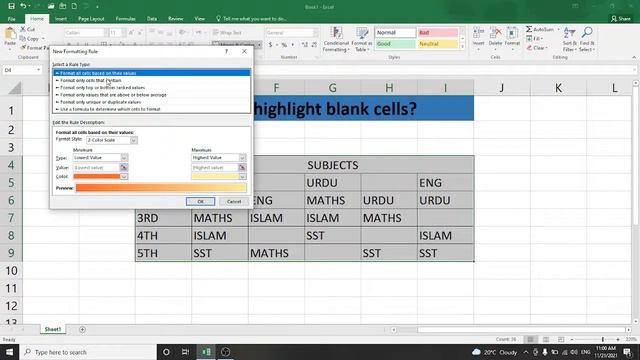Click the orange minimum color swatch
640x360 pixels.
(96, 176)
